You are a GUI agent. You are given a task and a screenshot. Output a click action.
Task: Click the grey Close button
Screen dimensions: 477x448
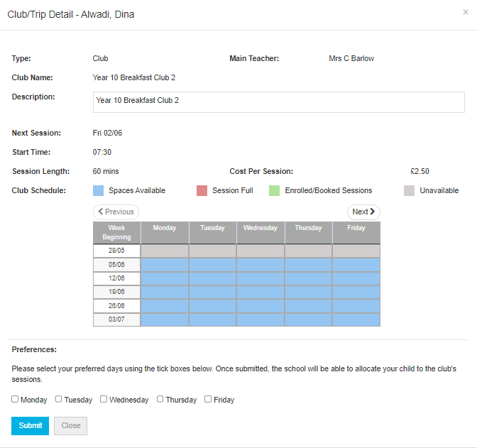pos(70,426)
